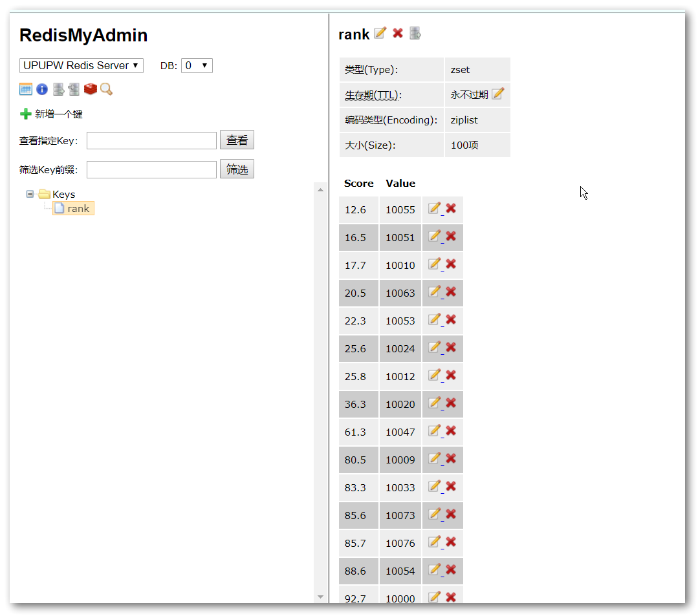
Task: Click the 查看 button
Action: pyautogui.click(x=237, y=140)
